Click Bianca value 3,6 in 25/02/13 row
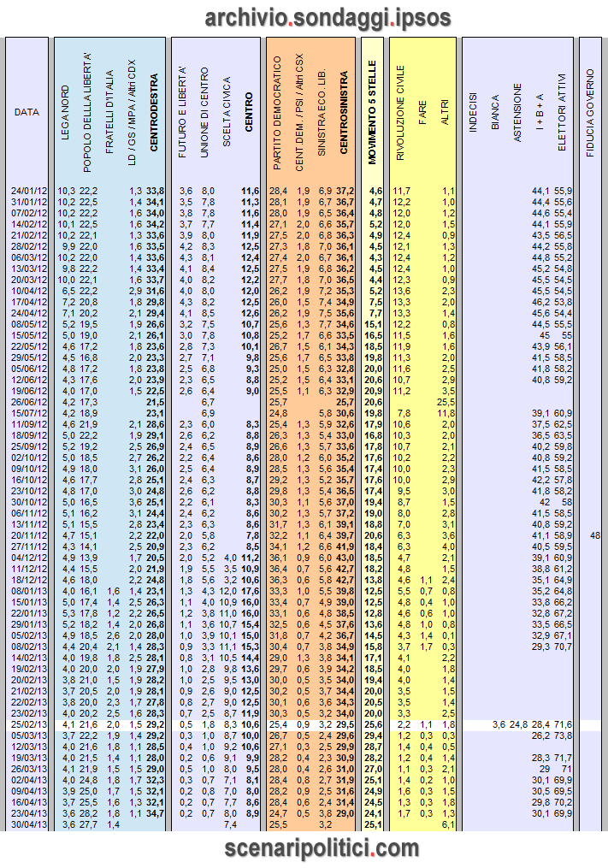 pyautogui.click(x=499, y=724)
